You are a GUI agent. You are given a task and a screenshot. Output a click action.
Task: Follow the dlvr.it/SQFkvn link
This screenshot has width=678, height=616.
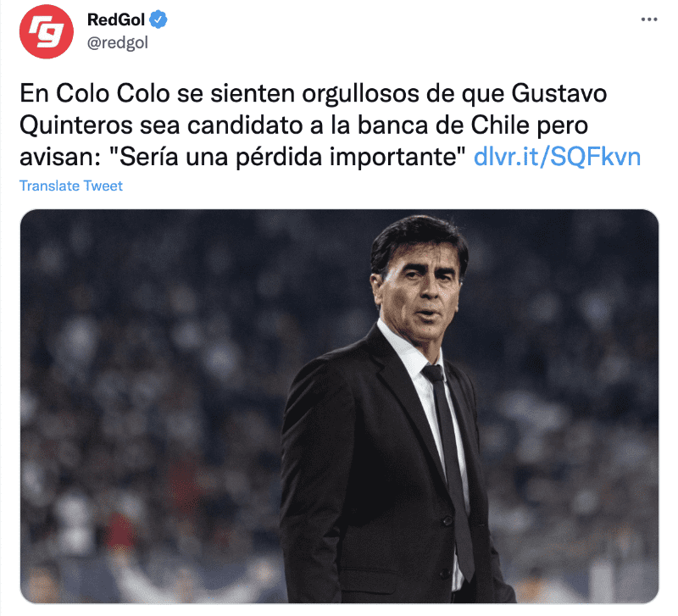(557, 157)
